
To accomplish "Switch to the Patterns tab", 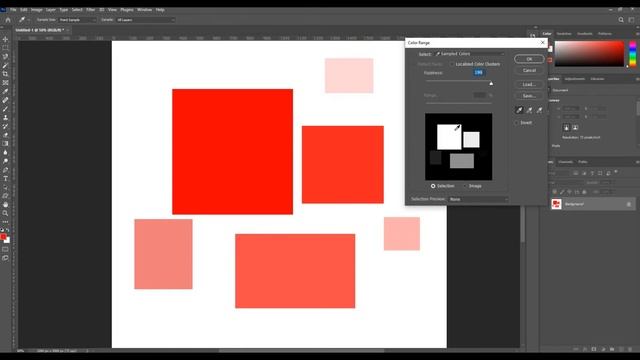I will click(x=605, y=34).
